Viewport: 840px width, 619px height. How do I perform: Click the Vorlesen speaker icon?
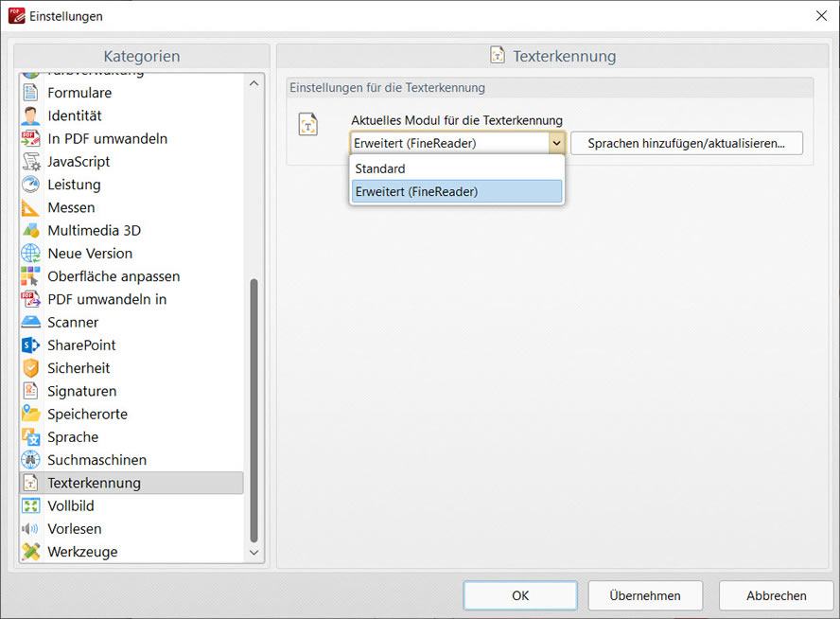click(30, 529)
